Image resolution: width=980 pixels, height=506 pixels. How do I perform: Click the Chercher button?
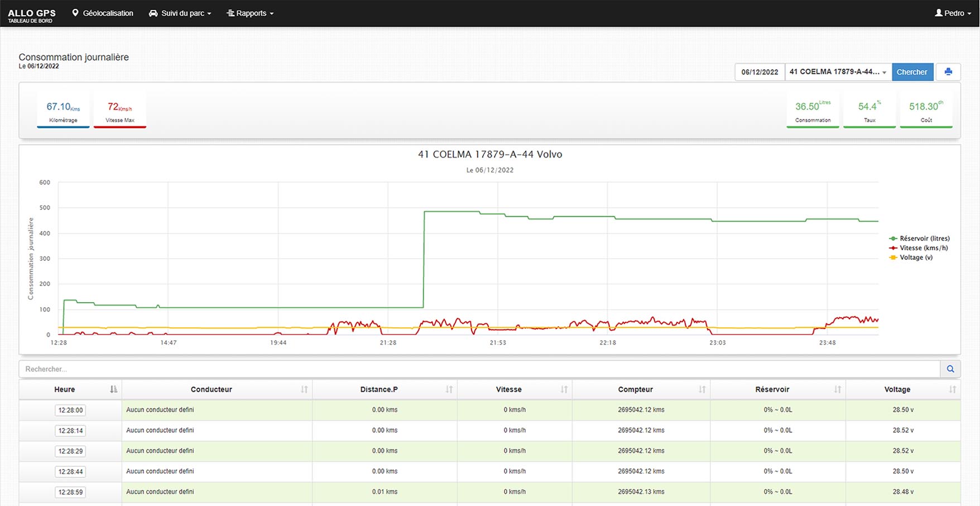pos(912,72)
